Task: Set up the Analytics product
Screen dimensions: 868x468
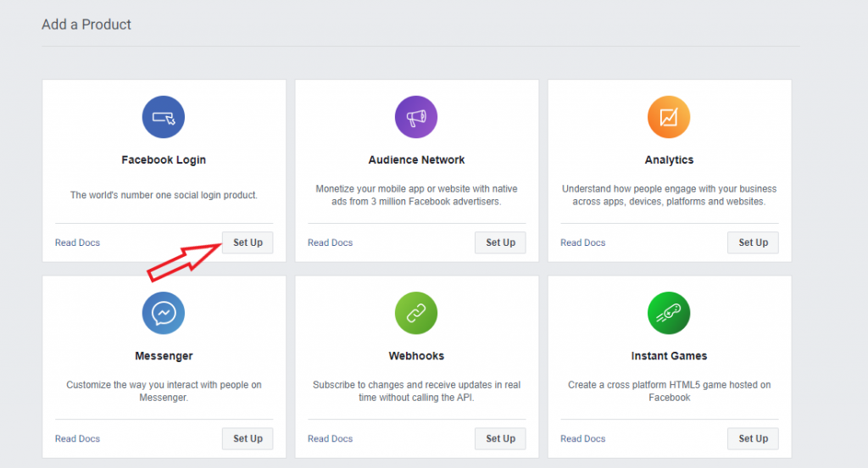Action: [x=753, y=242]
